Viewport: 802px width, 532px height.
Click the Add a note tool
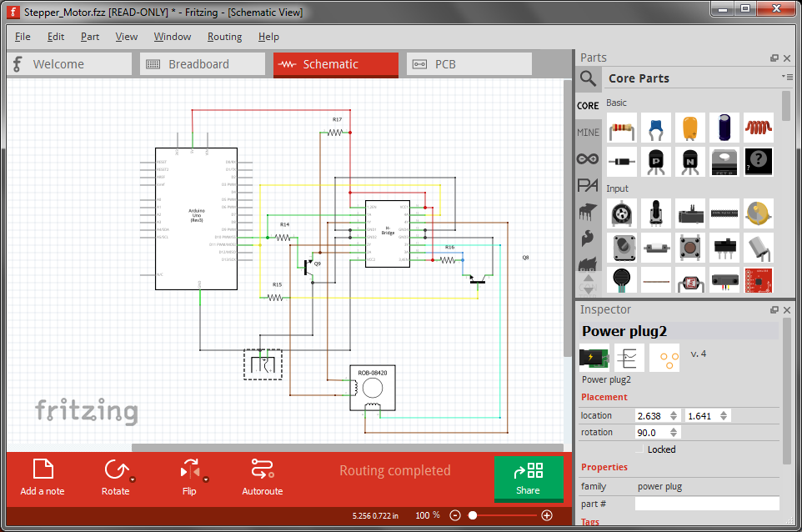pyautogui.click(x=43, y=476)
